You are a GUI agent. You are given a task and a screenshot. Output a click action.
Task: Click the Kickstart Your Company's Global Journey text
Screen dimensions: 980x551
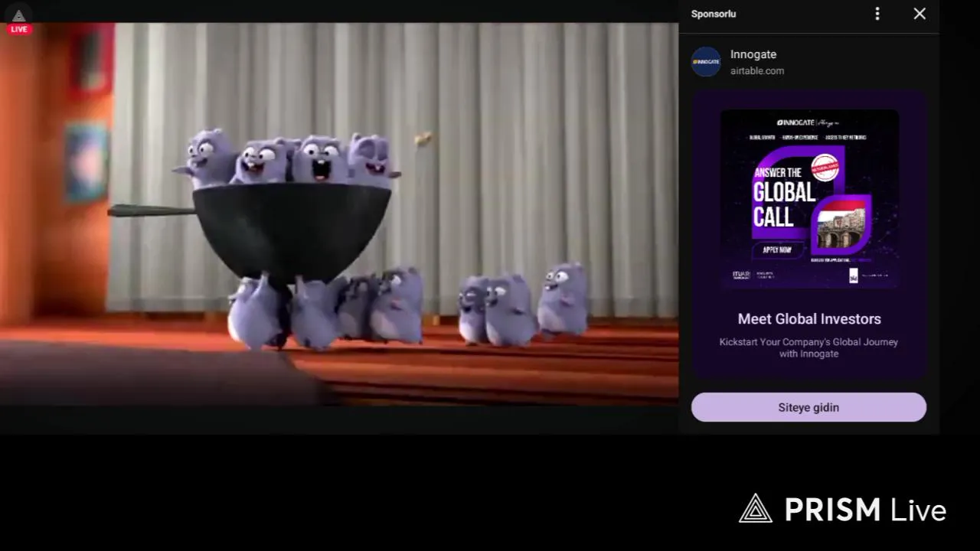808,347
